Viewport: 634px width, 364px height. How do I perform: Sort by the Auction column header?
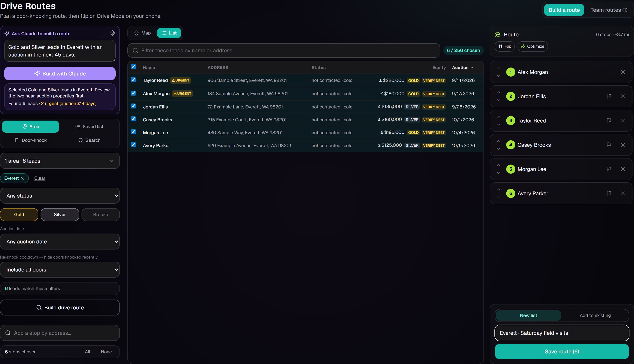(x=462, y=67)
